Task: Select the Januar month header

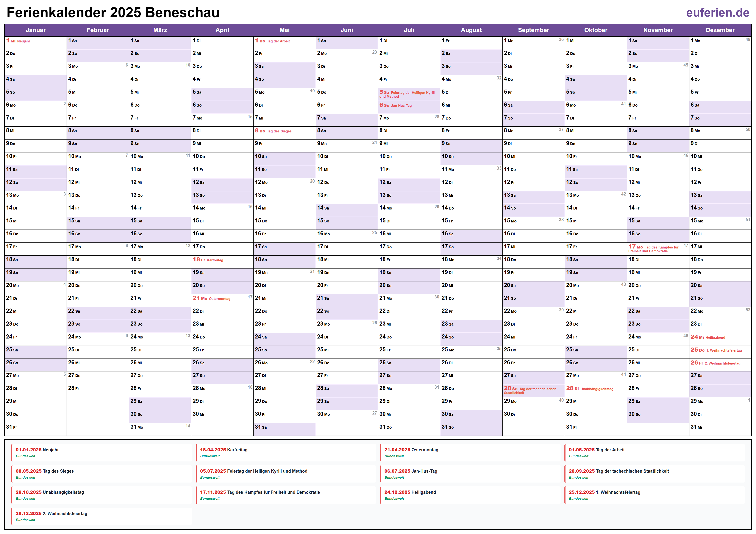Action: click(36, 30)
